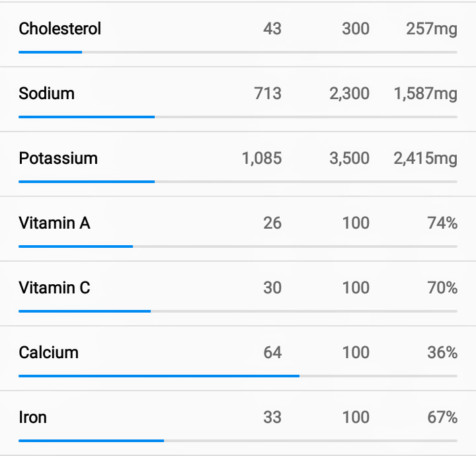Click the Vitamin A progress bar
Viewport: 476px width, 456px height.
(x=238, y=247)
